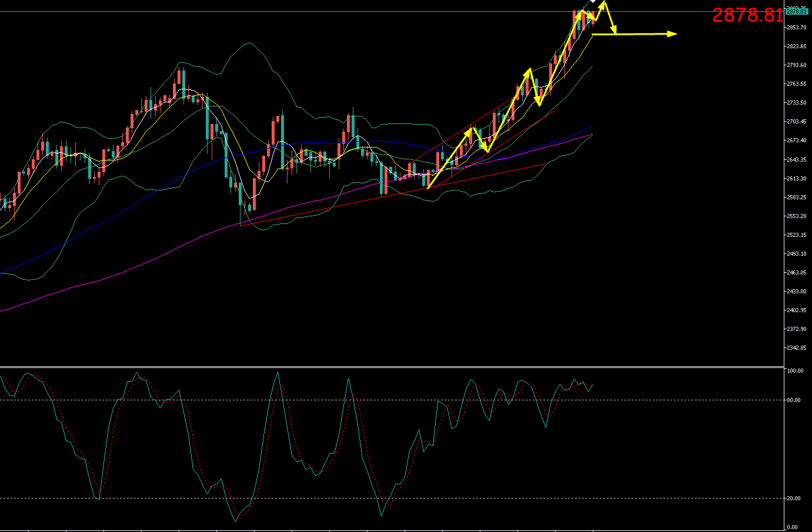Click the 2342.85 label on price scale
The height and width of the screenshot is (532, 812).
pos(796,348)
